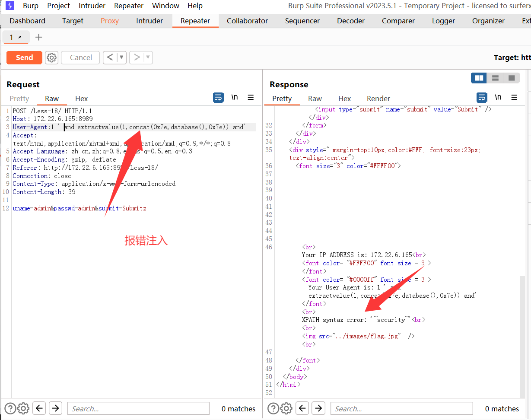Select Hex view in Response panel
This screenshot has width=531, height=420.
coord(345,99)
